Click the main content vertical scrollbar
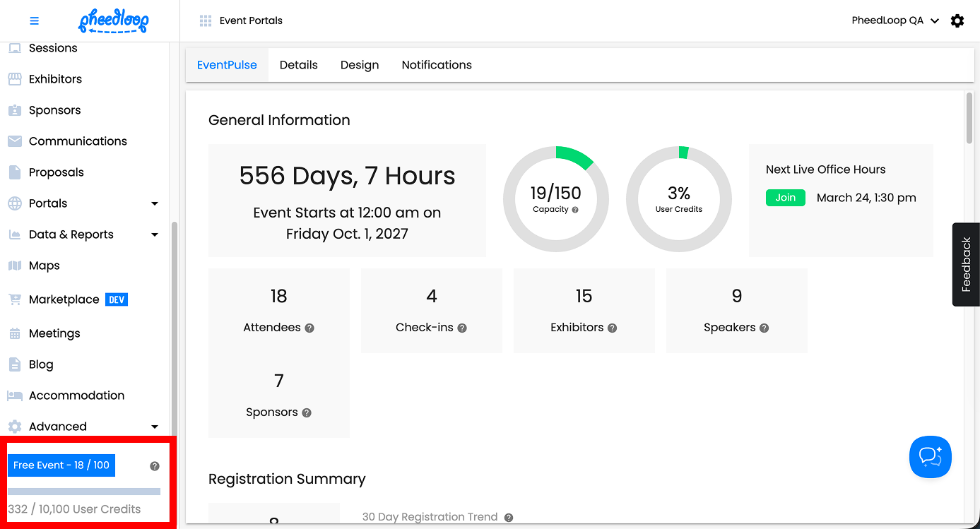 [x=969, y=119]
